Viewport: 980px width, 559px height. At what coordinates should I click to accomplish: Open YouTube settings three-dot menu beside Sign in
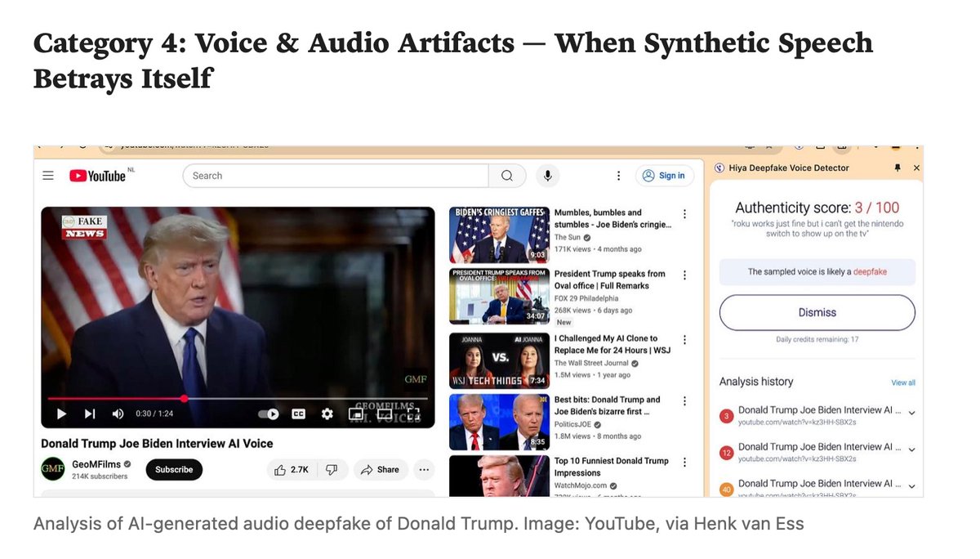[x=619, y=176]
